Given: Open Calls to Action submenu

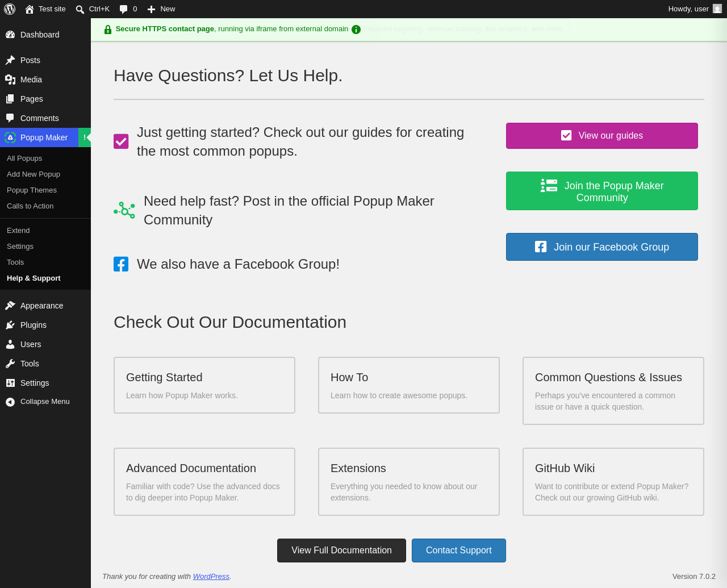Looking at the screenshot, I should coord(45,206).
